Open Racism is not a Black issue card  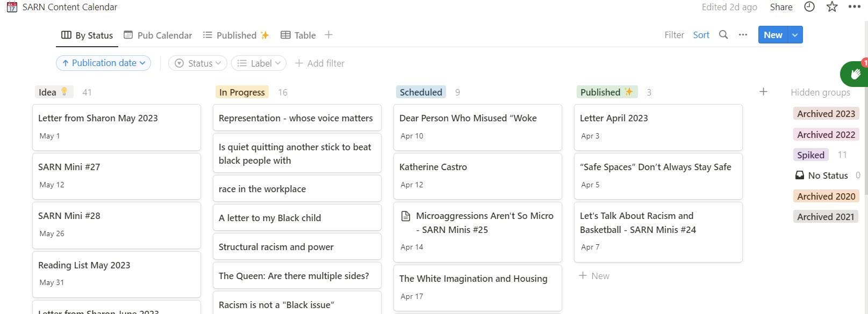point(297,303)
